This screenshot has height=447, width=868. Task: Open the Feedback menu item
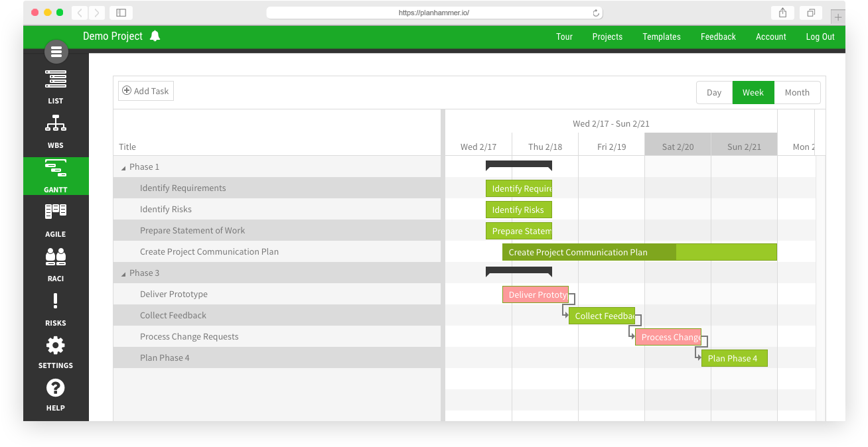tap(718, 36)
